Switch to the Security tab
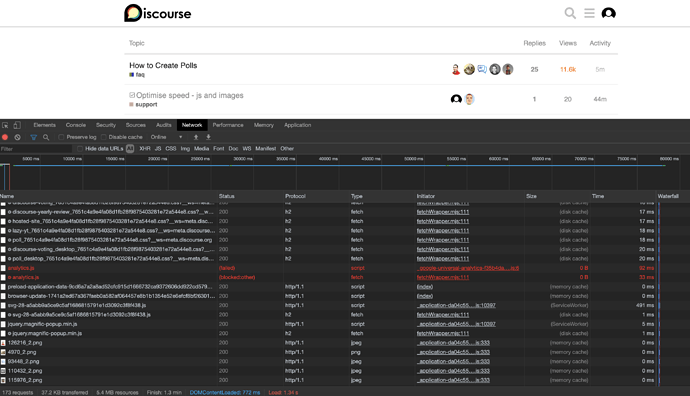Image resolution: width=690 pixels, height=396 pixels. click(106, 125)
